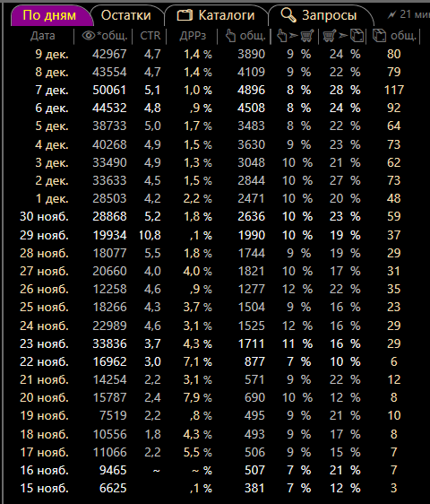This screenshot has height=504, width=430.
Task: Click the eye views column header icon
Action: [x=89, y=35]
